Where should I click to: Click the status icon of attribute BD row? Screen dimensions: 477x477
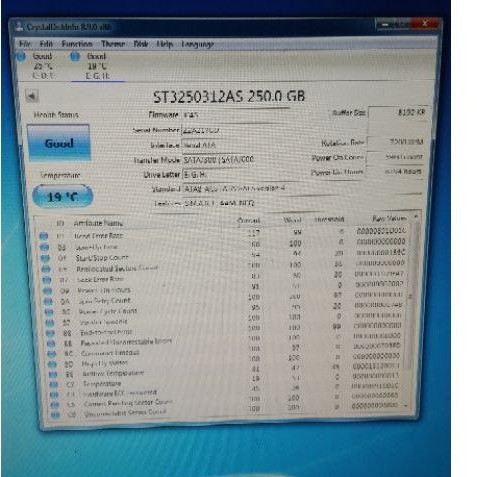[x=52, y=364]
